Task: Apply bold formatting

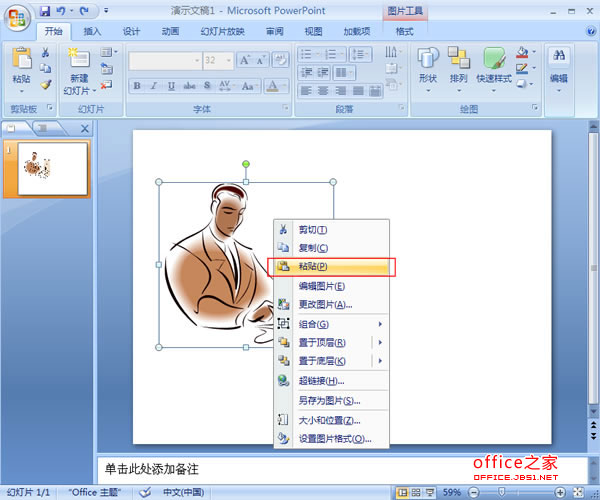Action: [137, 86]
